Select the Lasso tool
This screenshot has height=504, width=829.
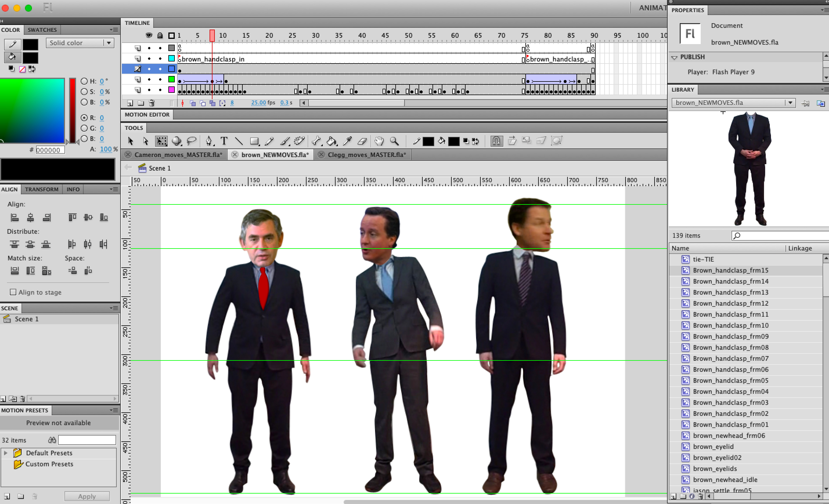click(x=192, y=141)
